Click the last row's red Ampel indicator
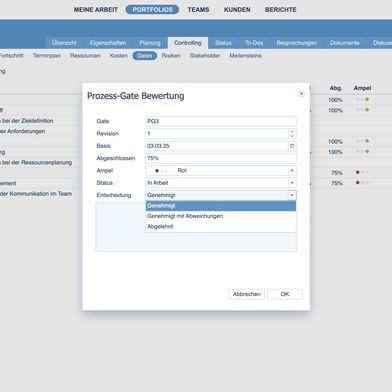 point(357,183)
